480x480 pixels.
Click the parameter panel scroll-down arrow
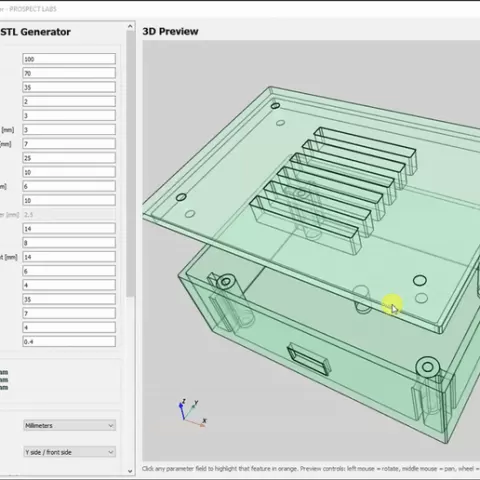(130, 471)
